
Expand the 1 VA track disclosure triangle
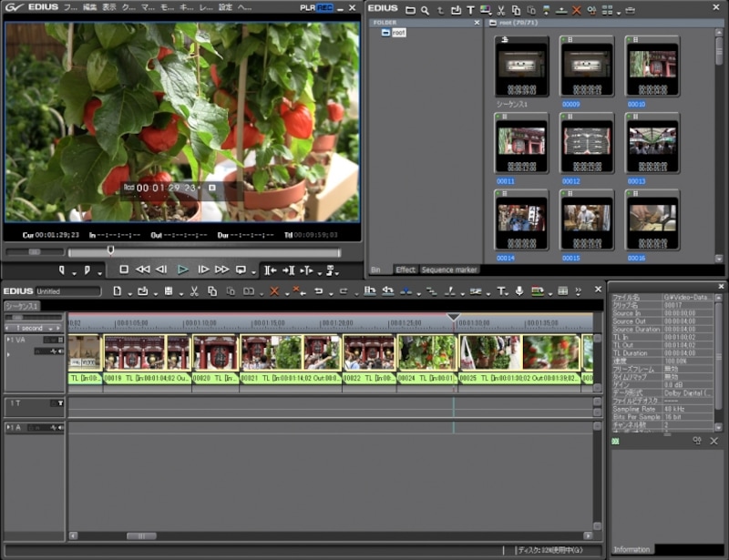8,340
